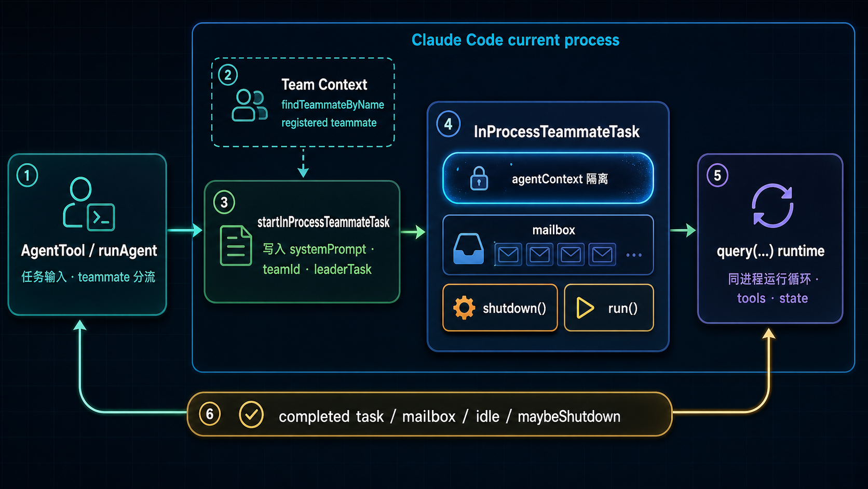Click the "startInProcessTeammateTask" heading
This screenshot has height=489, width=868.
[x=323, y=222]
